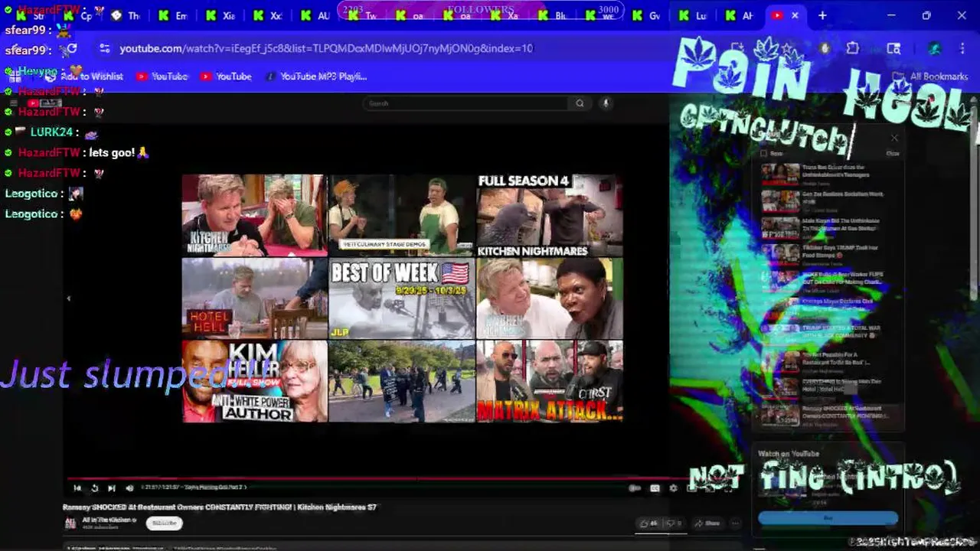Open the Matrix Attack suggested video
This screenshot has height=551, width=980.
point(549,381)
